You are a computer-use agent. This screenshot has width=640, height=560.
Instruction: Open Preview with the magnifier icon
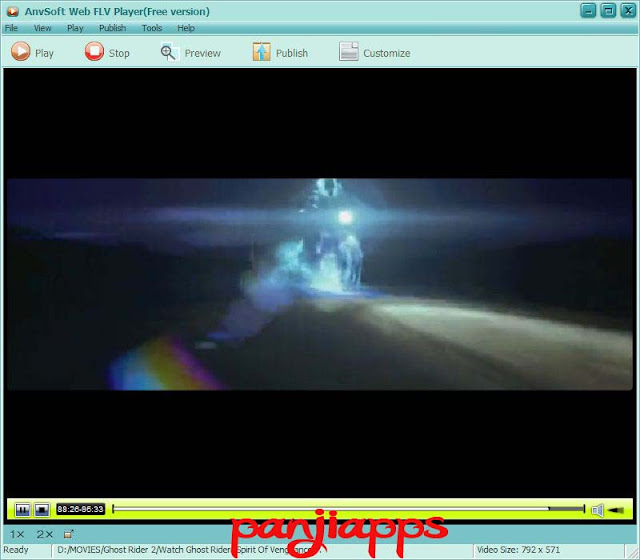click(190, 53)
